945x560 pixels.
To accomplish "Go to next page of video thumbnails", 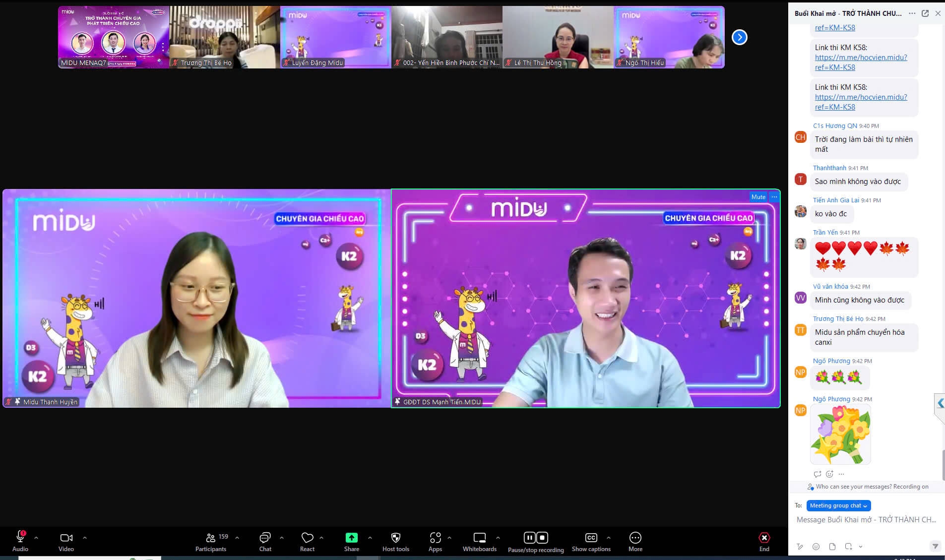I will 740,37.
